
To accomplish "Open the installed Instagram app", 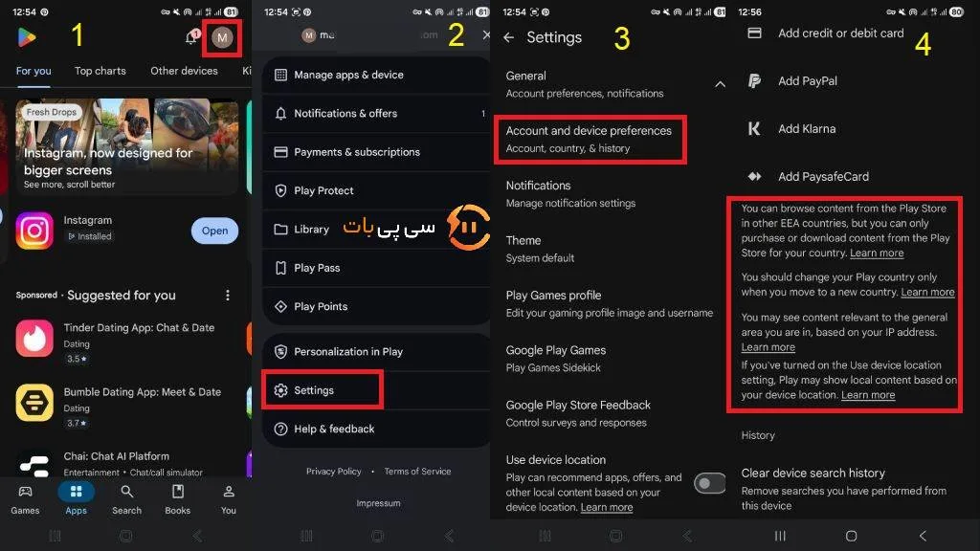I will 214,231.
